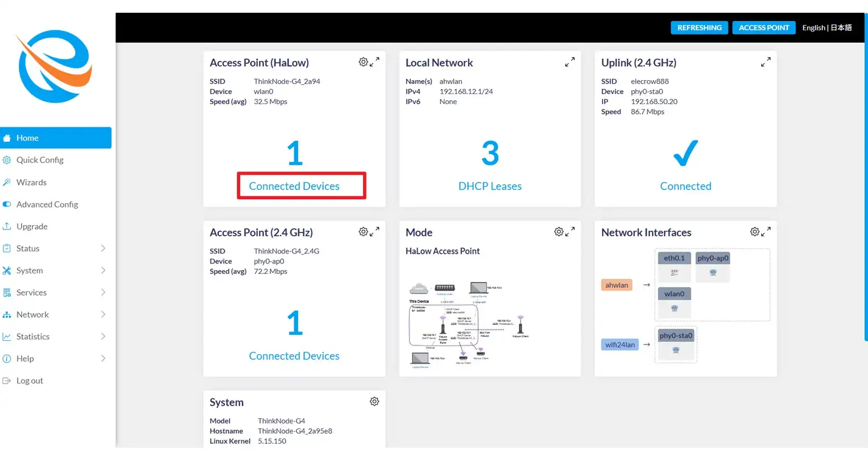Viewport: 868px width, 451px height.
Task: Click the Quick Config gear icon
Action: (x=7, y=160)
